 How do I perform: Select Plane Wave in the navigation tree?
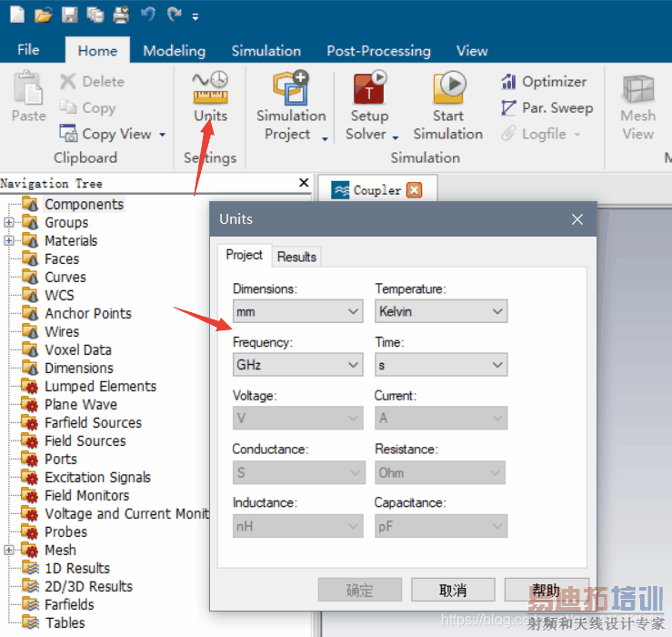pos(81,404)
